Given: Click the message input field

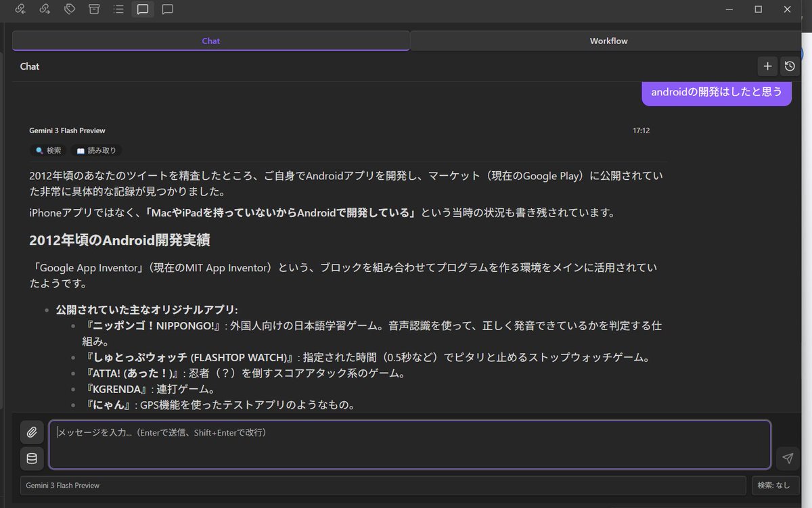Looking at the screenshot, I should [406, 444].
